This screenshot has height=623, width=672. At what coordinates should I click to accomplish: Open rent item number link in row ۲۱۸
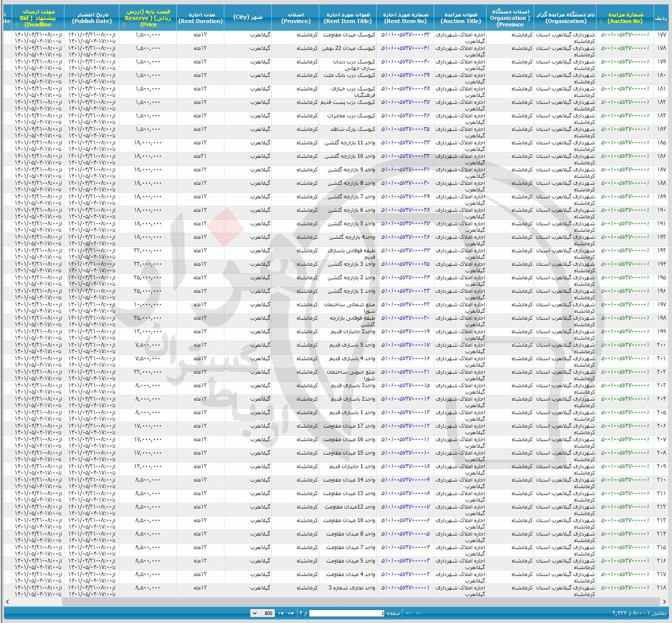pos(405,588)
